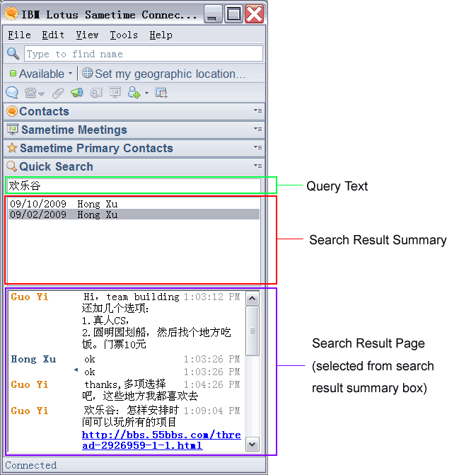Select the 09/10/2009 Hong Xu result

[134, 204]
